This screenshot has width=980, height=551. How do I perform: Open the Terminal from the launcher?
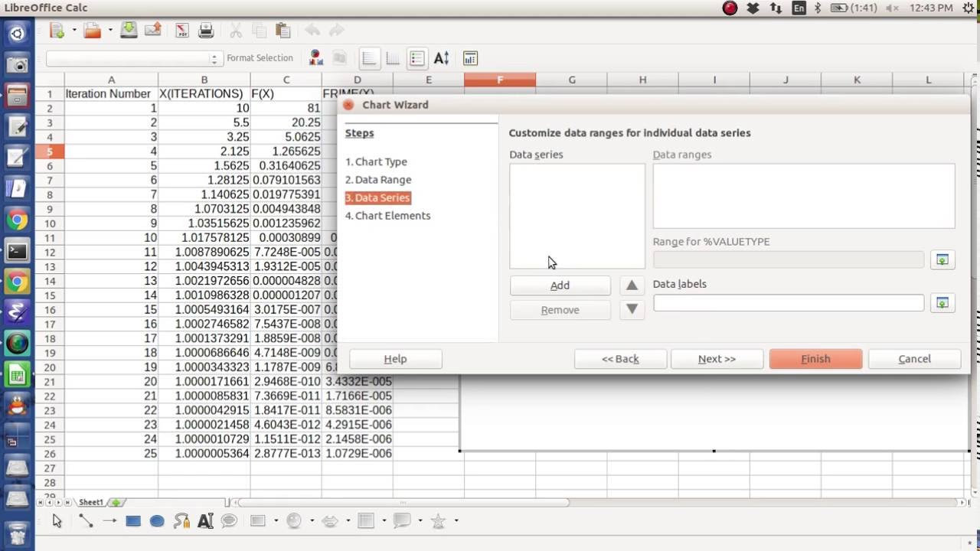tap(17, 251)
